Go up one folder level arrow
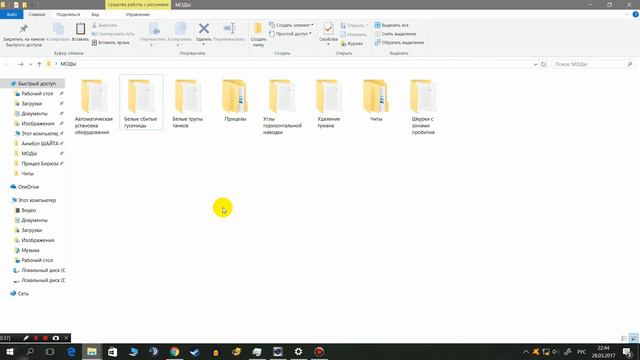Viewport: 640px width, 360px height. click(x=39, y=64)
